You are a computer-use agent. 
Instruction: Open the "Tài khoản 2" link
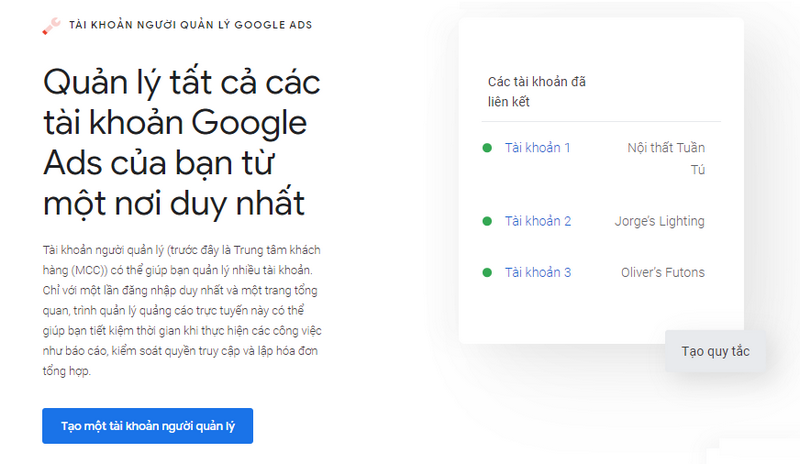pos(538,221)
